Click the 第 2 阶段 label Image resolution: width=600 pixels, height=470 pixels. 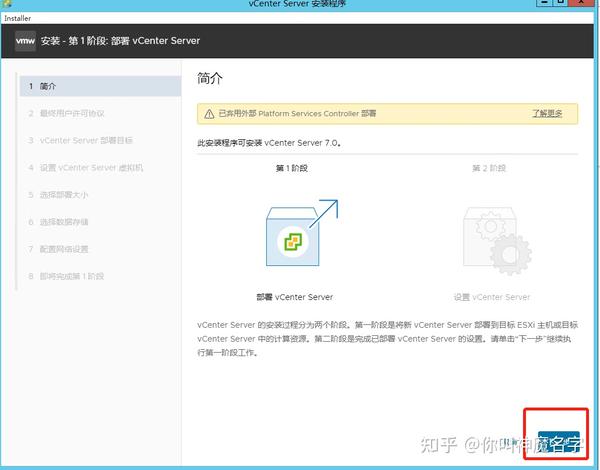click(x=489, y=168)
